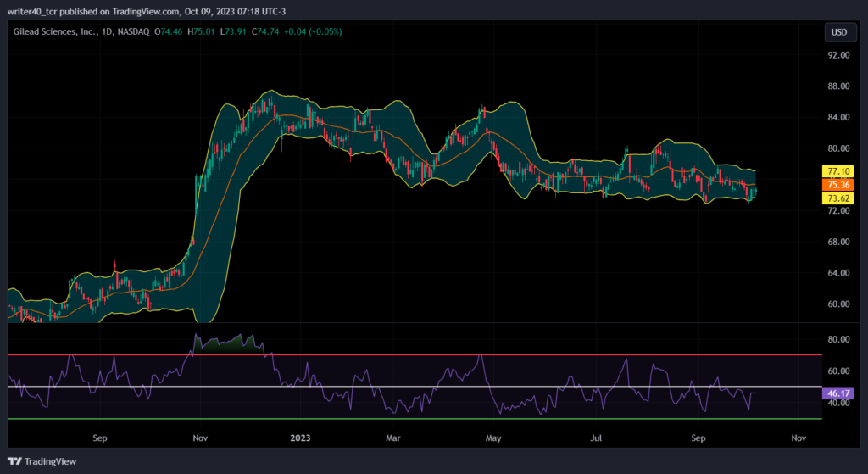This screenshot has width=868, height=474.
Task: Click the 2023 label on time axis
Action: click(300, 438)
